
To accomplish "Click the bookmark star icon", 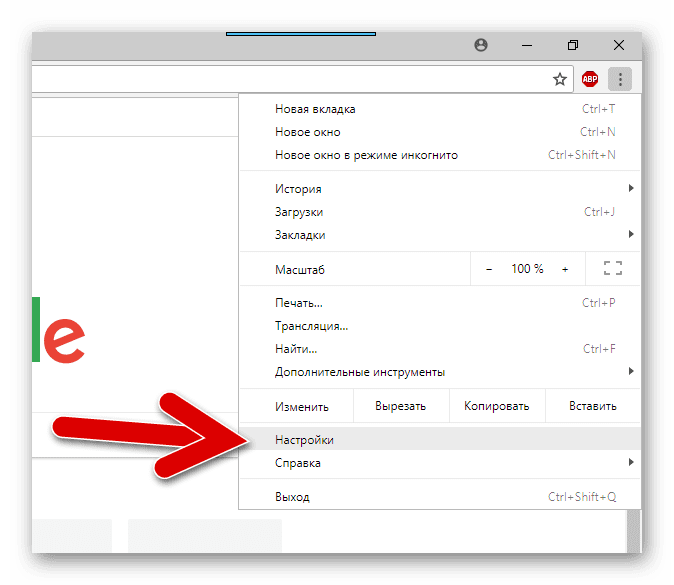I will [559, 79].
